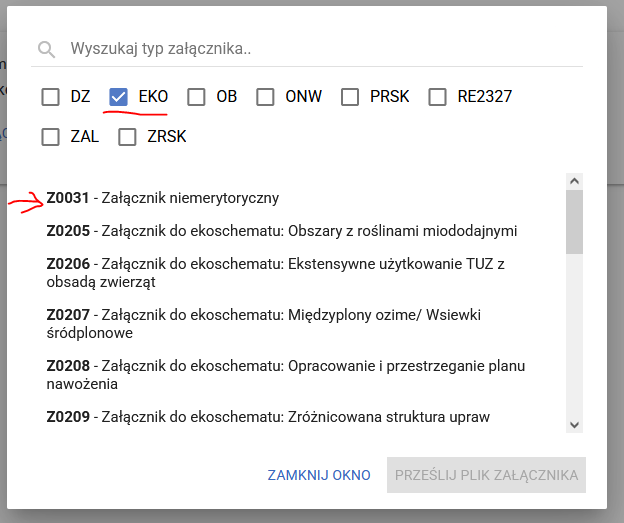Select Z0031 Załącznik niemerytoryczny

[x=162, y=198]
